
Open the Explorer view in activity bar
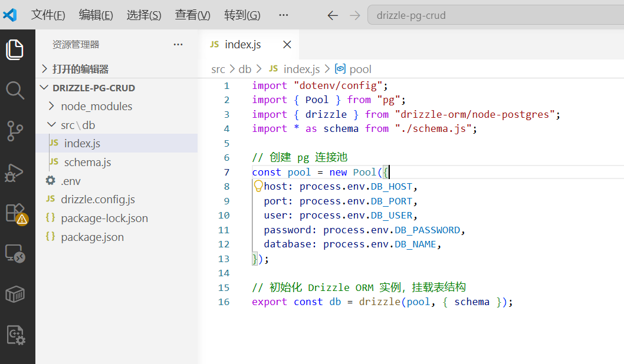(x=15, y=49)
